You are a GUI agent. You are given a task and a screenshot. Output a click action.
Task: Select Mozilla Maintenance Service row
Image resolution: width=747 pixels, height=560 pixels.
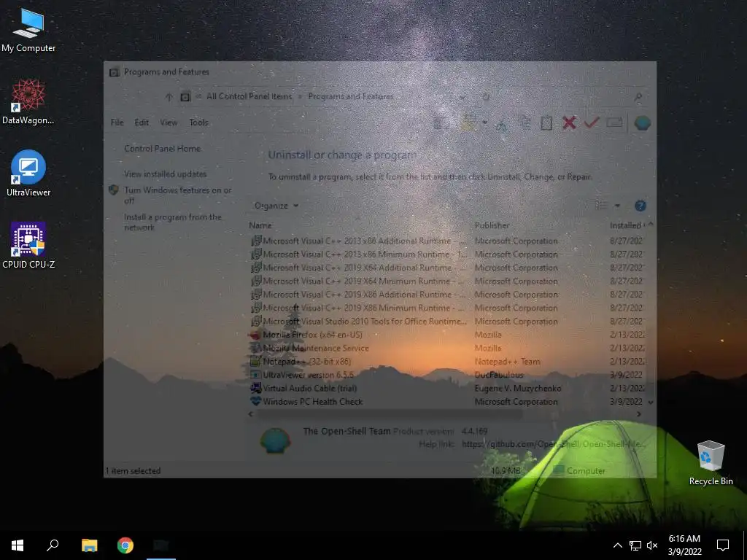point(447,348)
